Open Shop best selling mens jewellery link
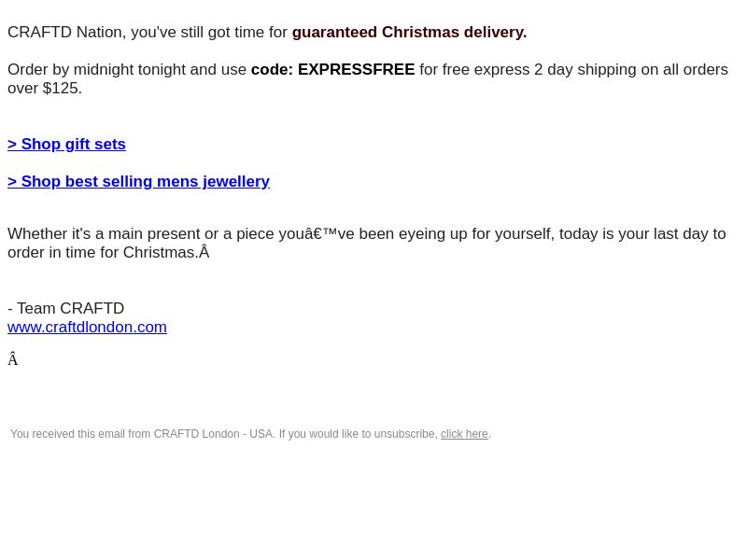747x560 pixels. [138, 181]
